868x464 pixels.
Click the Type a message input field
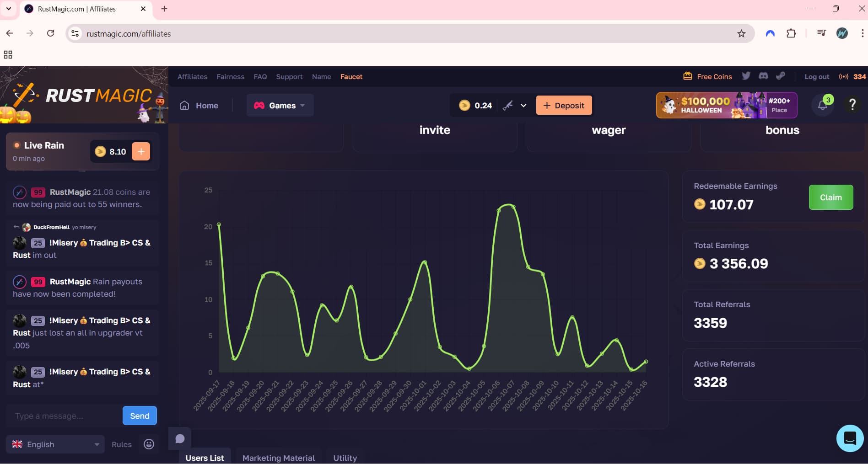[x=64, y=416]
